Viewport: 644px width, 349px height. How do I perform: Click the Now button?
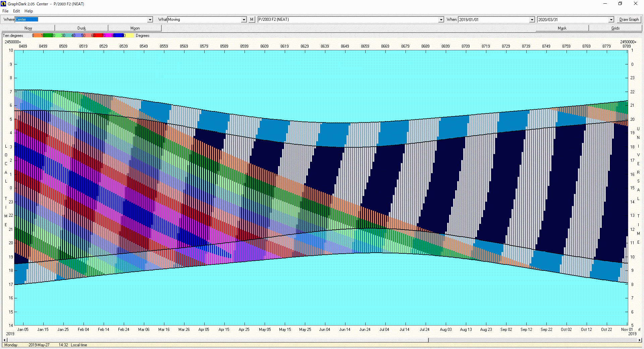click(x=28, y=28)
